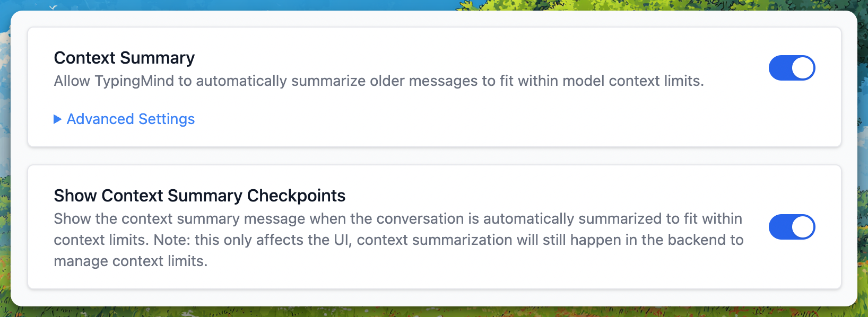Click the white knob of Checkpoints switch

coord(803,227)
